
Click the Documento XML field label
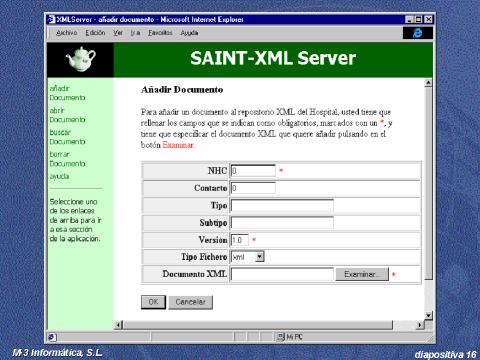pos(195,274)
